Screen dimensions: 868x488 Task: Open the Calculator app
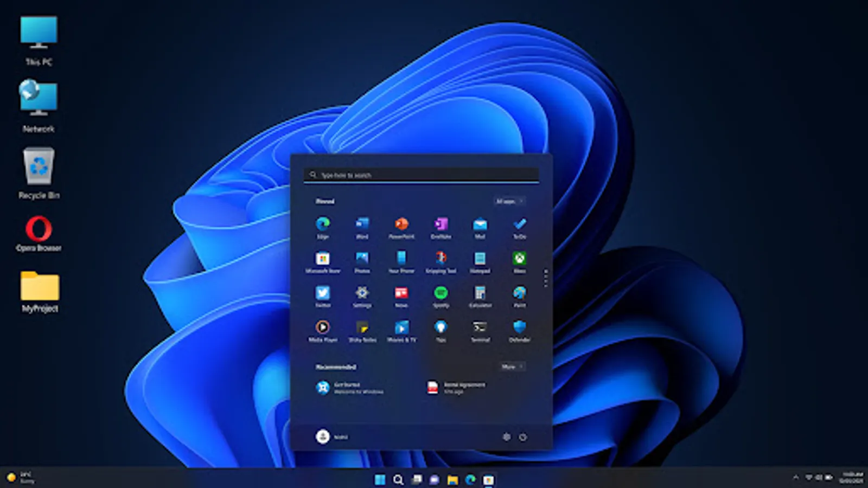point(480,296)
